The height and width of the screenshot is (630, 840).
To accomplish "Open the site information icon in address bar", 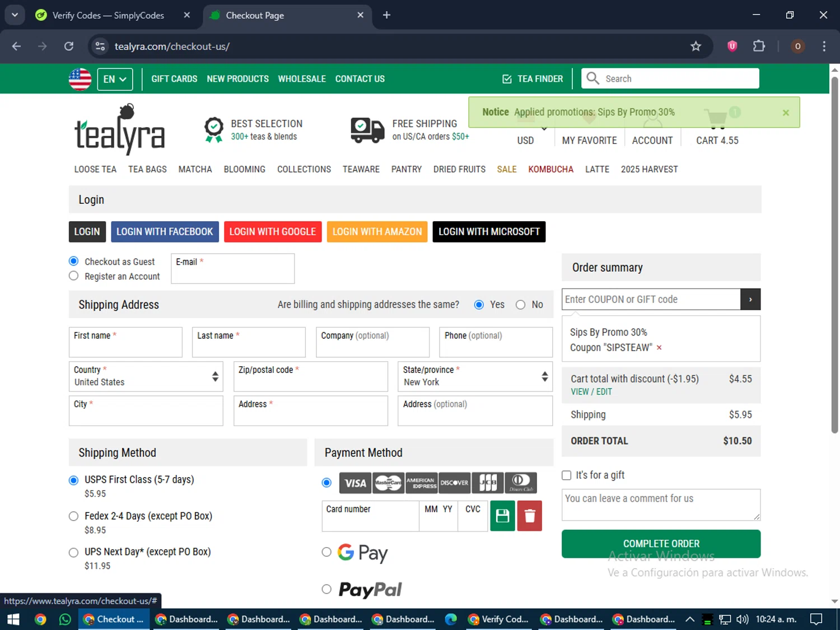I will coord(100,46).
